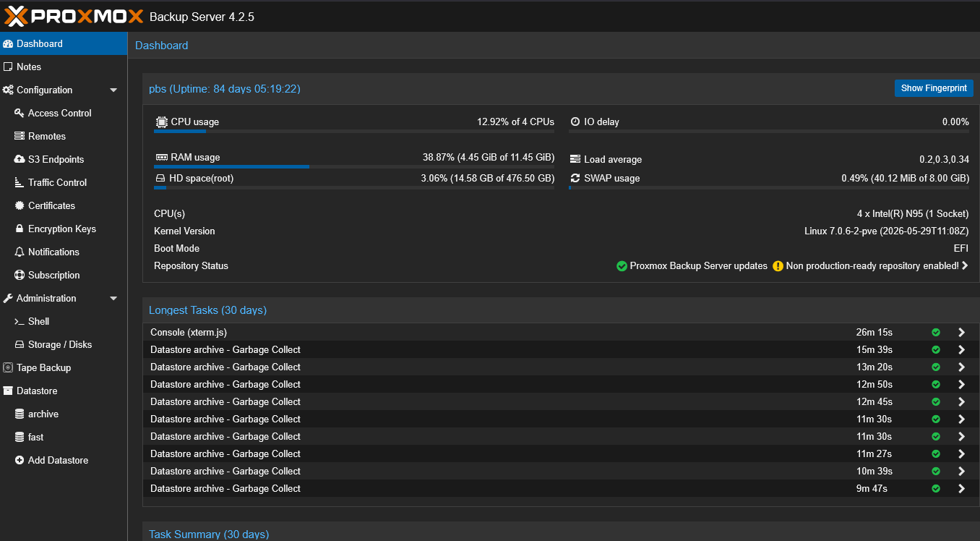Click the Datastore archive-box icon
This screenshot has height=541, width=980.
9,391
